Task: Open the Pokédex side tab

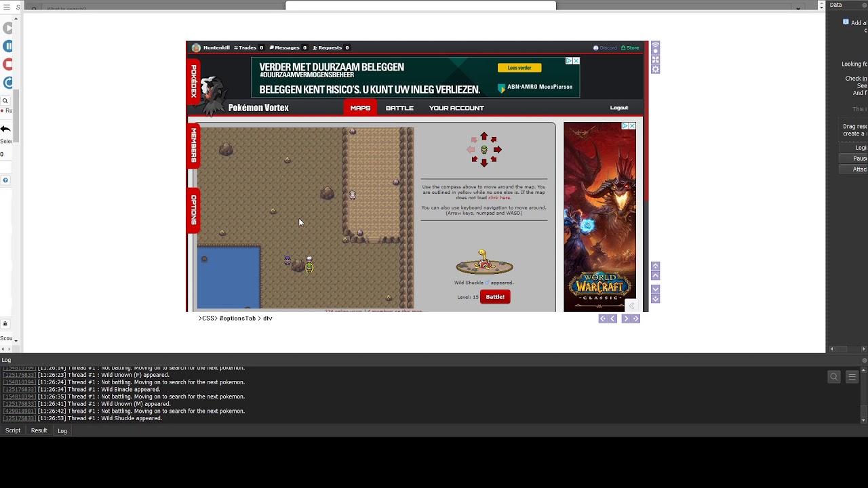Action: point(193,81)
